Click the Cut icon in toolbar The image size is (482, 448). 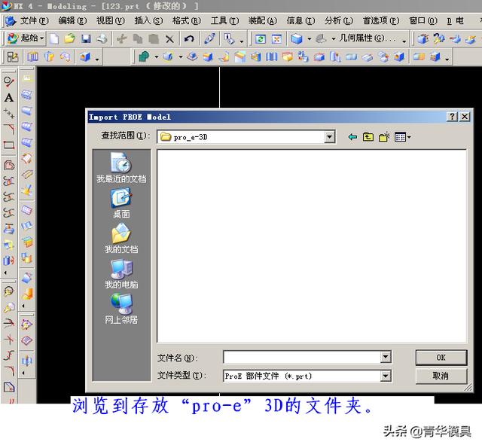122,38
